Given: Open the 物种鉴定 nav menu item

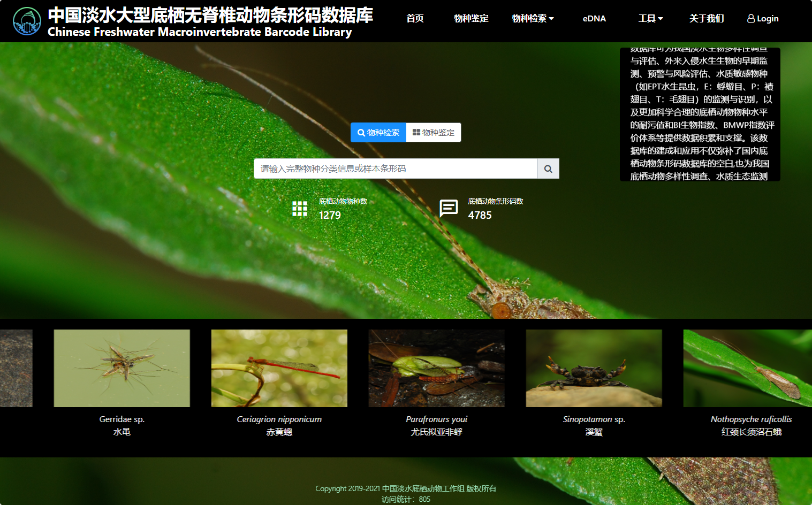Looking at the screenshot, I should click(x=471, y=18).
